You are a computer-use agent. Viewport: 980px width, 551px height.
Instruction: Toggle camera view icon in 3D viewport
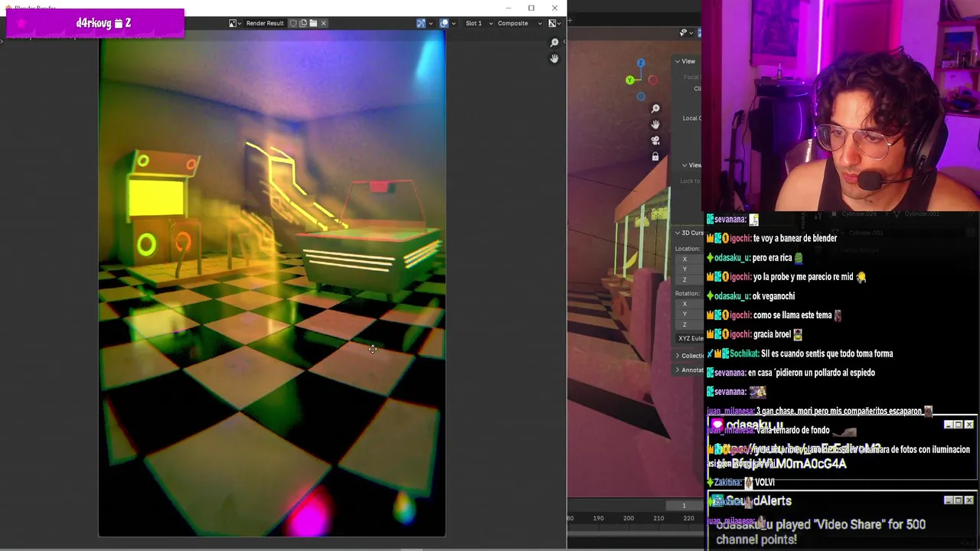point(655,141)
